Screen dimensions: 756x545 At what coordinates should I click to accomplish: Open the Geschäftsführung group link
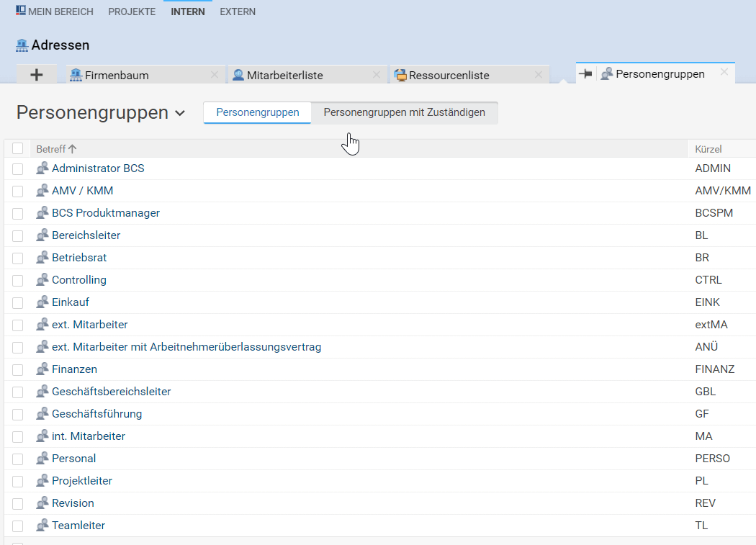pos(96,413)
